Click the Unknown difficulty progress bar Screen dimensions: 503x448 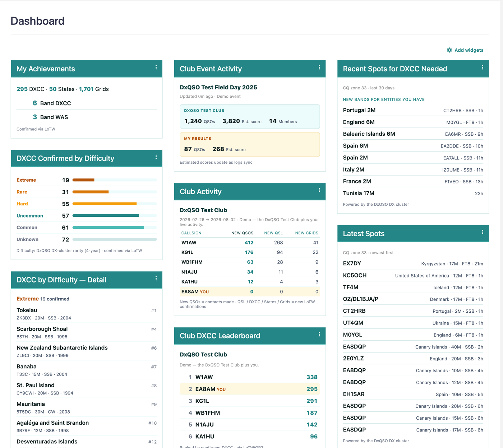click(x=115, y=239)
